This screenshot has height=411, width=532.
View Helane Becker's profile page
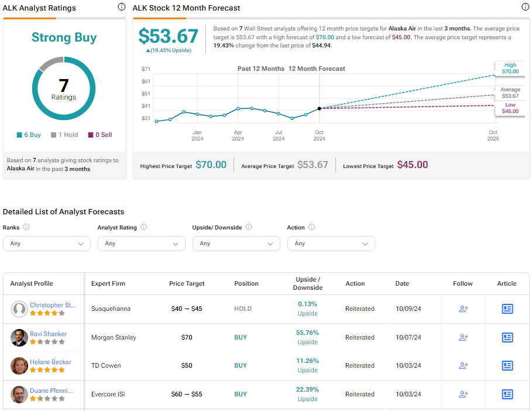point(50,362)
